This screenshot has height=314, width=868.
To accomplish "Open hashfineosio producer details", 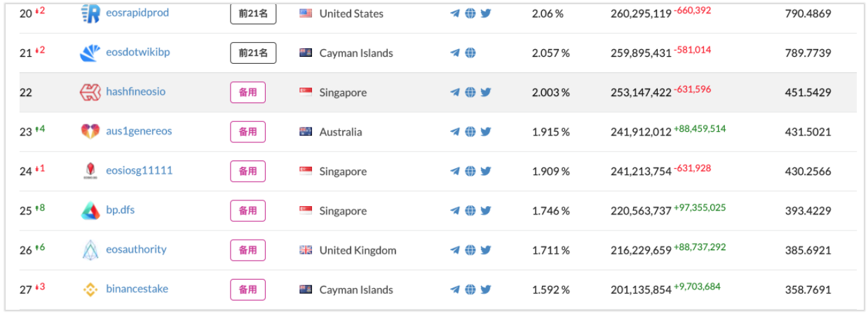I will click(x=136, y=91).
